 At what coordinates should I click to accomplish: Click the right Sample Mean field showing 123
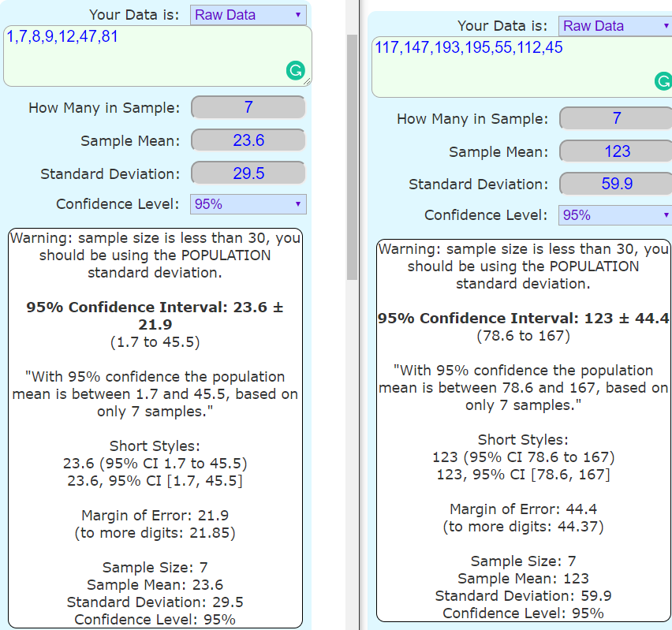(616, 151)
